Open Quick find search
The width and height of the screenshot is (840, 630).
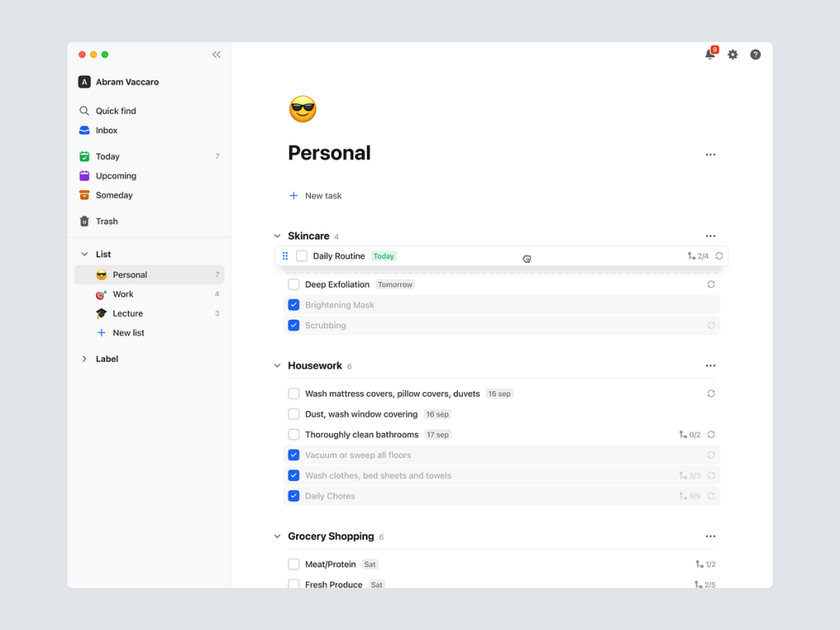(x=115, y=111)
